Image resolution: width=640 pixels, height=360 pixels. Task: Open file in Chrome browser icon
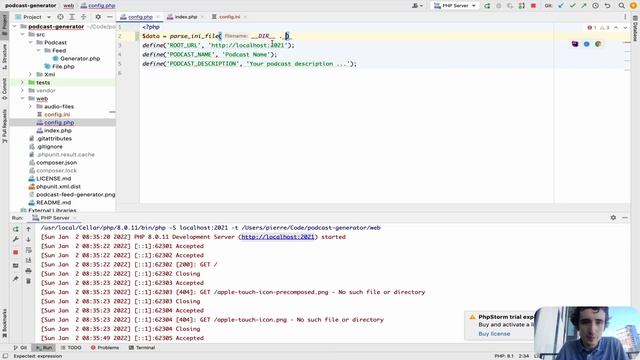pos(598,44)
